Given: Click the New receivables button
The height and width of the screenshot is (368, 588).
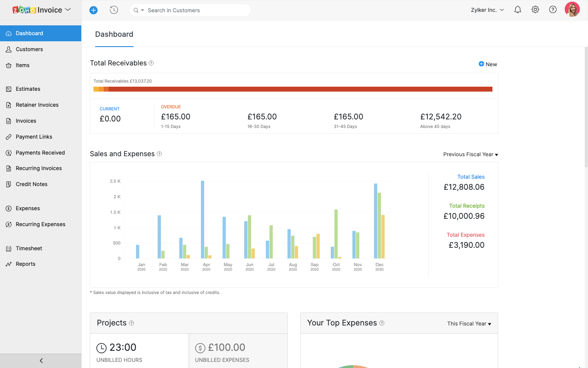Looking at the screenshot, I should pyautogui.click(x=488, y=64).
